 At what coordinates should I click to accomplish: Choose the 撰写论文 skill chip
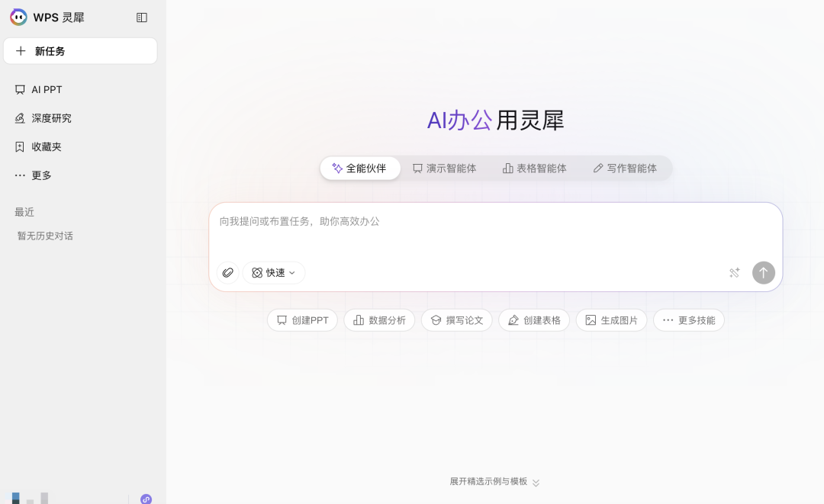pos(457,320)
